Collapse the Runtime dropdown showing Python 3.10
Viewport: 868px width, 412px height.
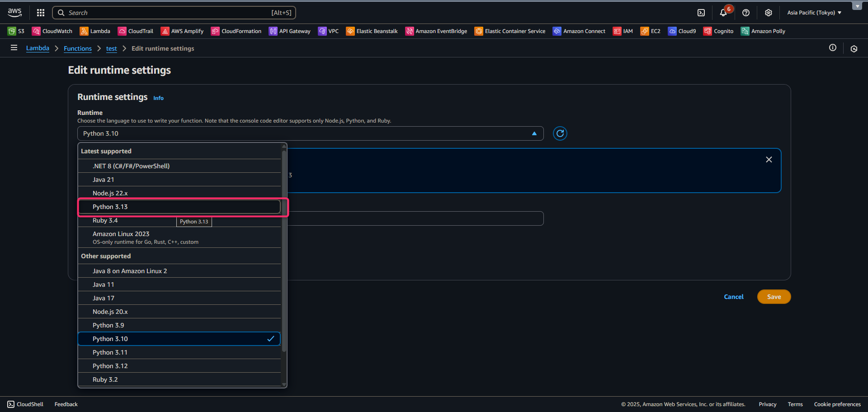[310, 133]
